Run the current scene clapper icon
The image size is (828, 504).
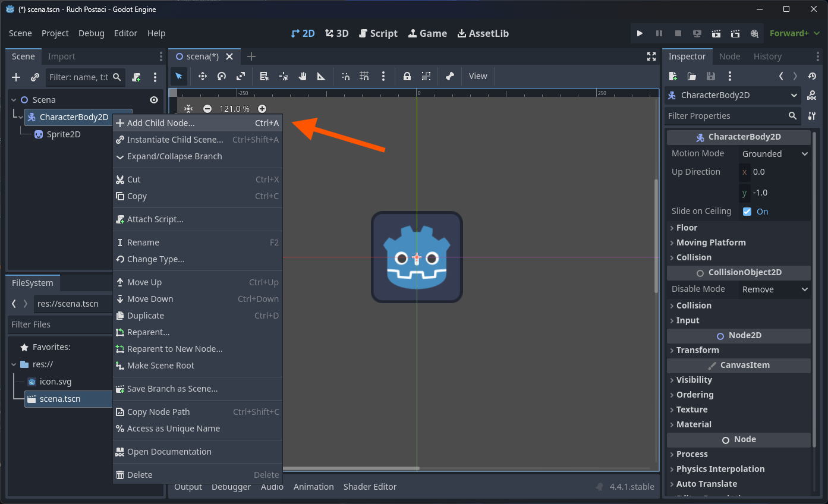click(x=716, y=33)
